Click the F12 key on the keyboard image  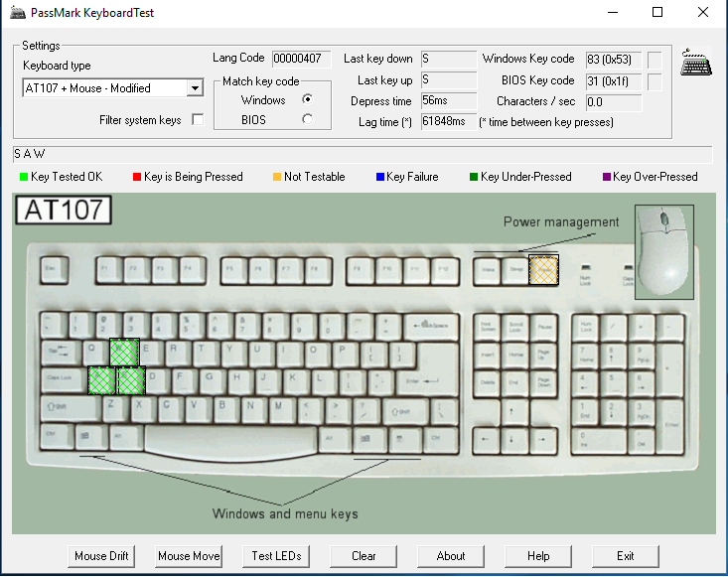click(x=445, y=270)
